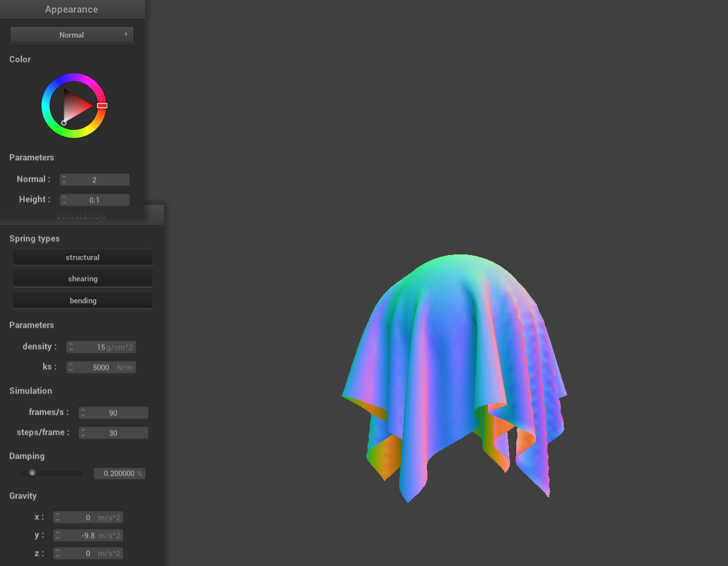The width and height of the screenshot is (728, 566).
Task: Toggle the structural spring type
Action: pyautogui.click(x=82, y=257)
